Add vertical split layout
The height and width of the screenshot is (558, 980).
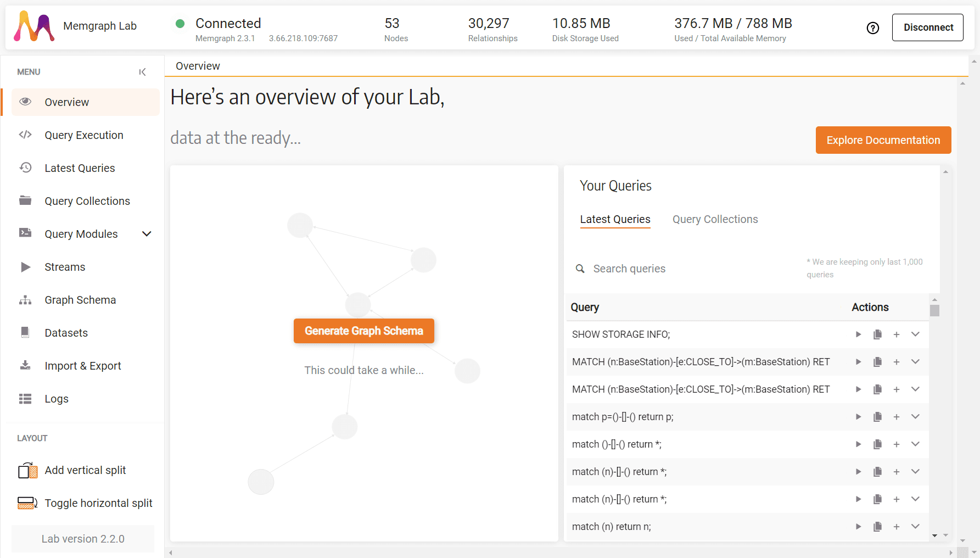point(85,470)
